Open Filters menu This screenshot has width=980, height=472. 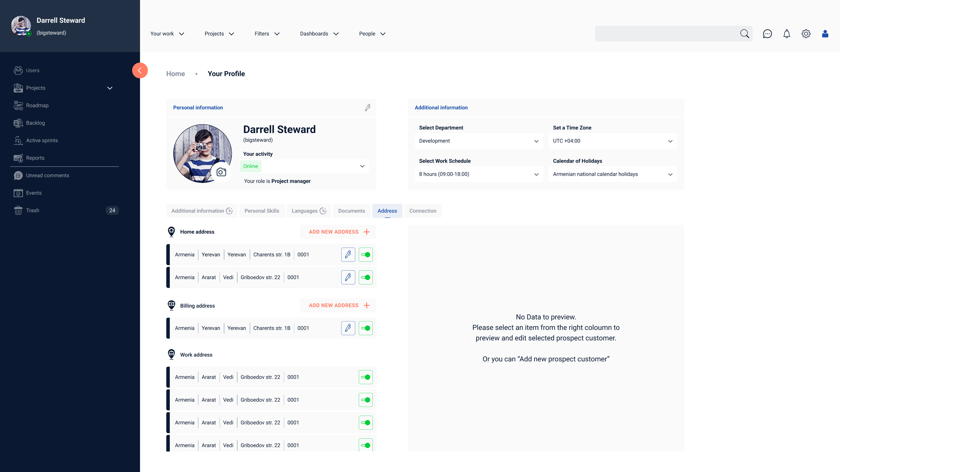267,34
